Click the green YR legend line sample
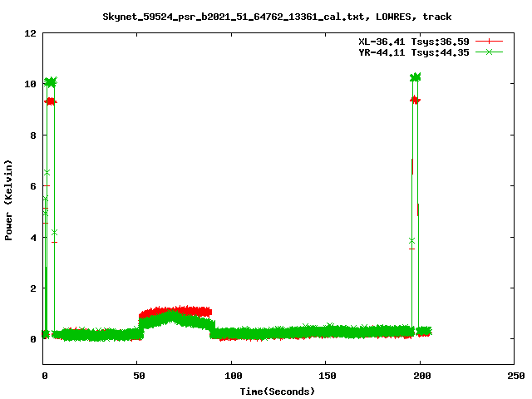This screenshot has height=399, width=532. click(489, 52)
